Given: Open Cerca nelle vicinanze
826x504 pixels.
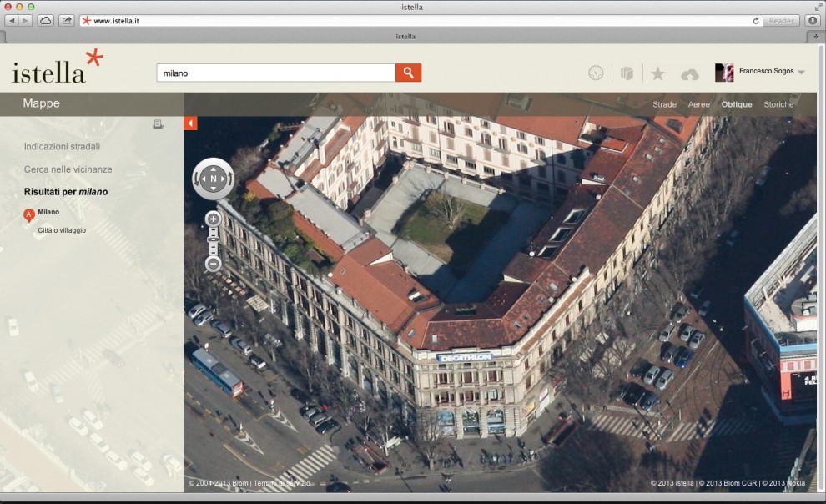Looking at the screenshot, I should (x=68, y=169).
